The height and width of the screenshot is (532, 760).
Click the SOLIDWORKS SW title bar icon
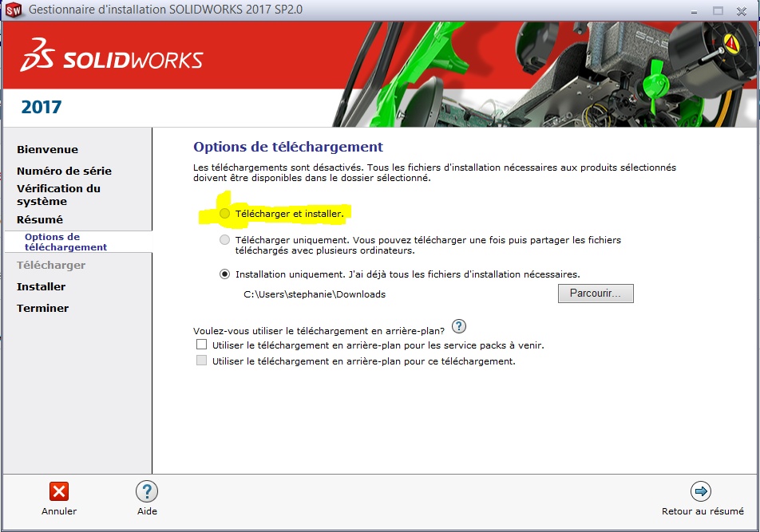pos(14,10)
